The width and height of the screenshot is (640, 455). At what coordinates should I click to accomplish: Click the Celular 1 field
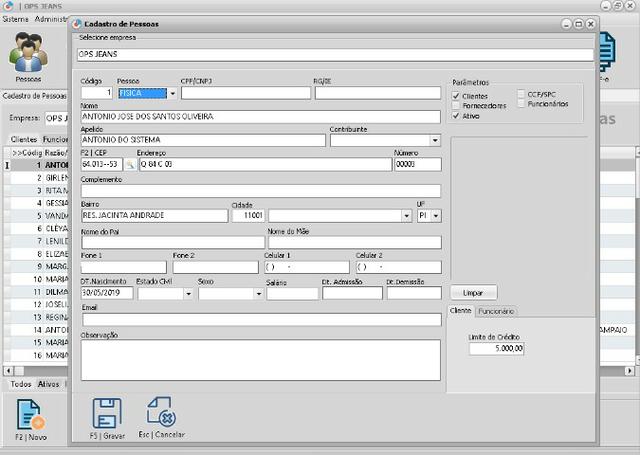[307, 267]
